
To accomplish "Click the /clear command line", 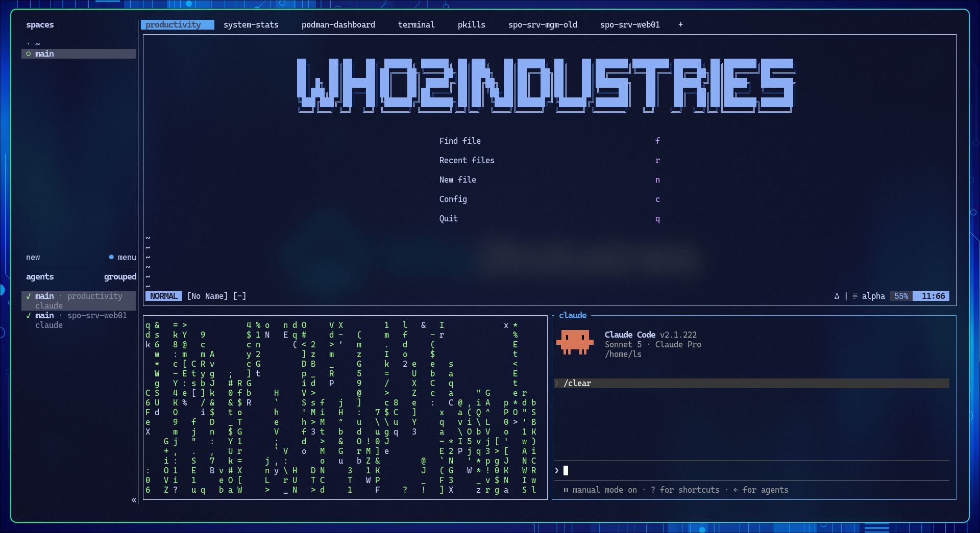I will pos(752,383).
